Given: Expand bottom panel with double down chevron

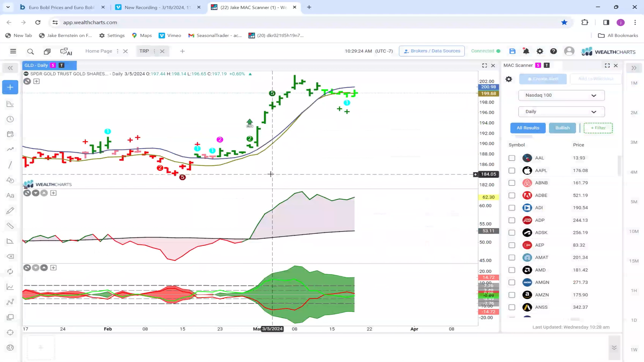Looking at the screenshot, I should (614, 348).
